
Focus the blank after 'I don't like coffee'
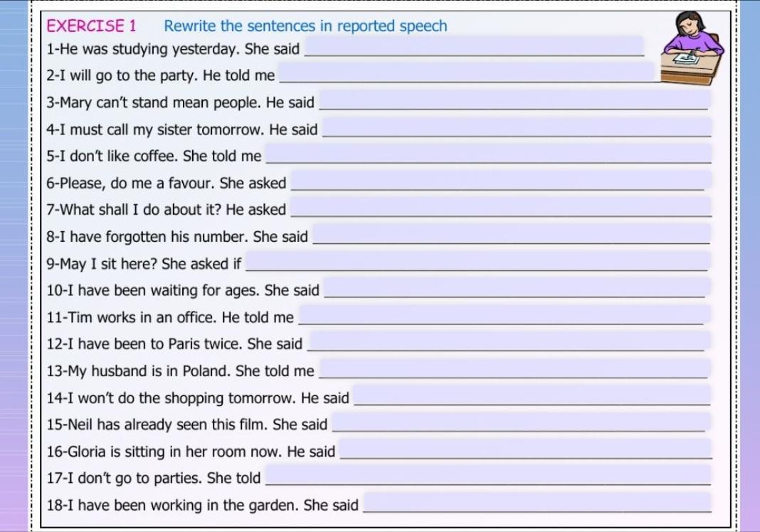(x=489, y=154)
